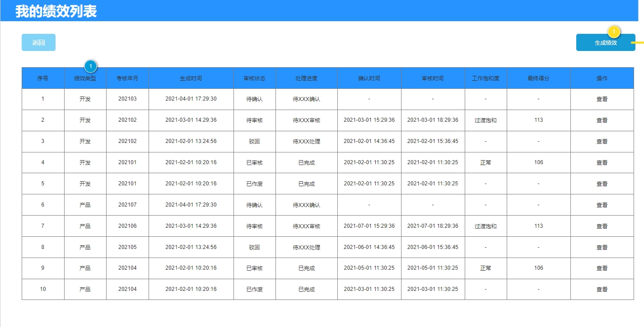644x327 pixels.
Task: Open 查看 in row number 2
Action: pyautogui.click(x=602, y=120)
